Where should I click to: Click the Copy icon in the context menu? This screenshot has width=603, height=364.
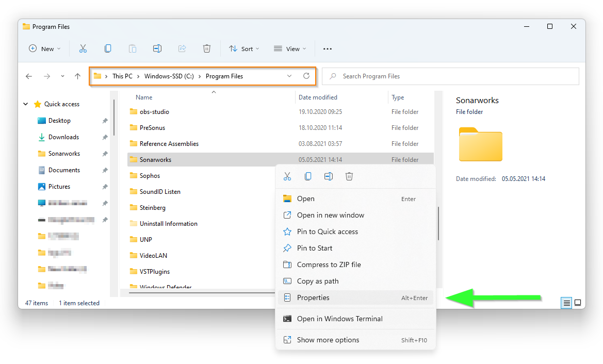click(x=307, y=176)
